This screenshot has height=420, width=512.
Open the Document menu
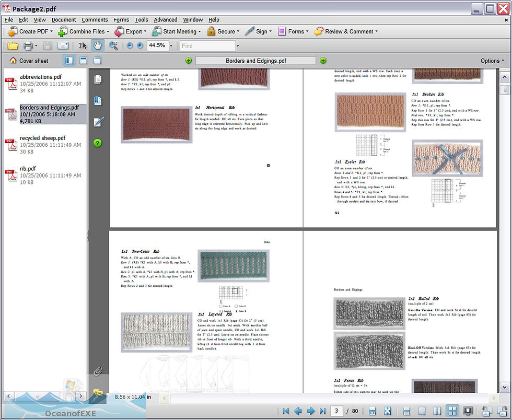click(64, 20)
